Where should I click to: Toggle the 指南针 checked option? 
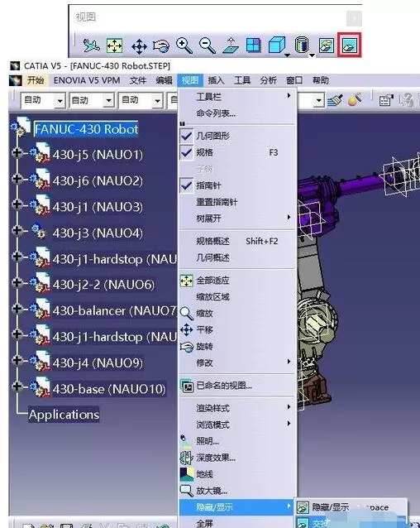(x=237, y=185)
